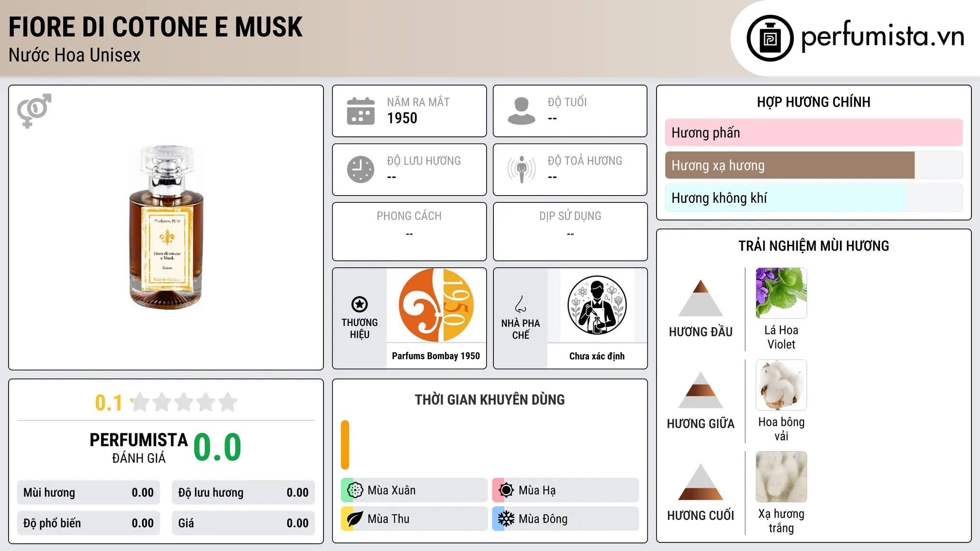Click the calendar icon beside NĂM RA MẮT
This screenshot has height=551, width=980.
(361, 111)
